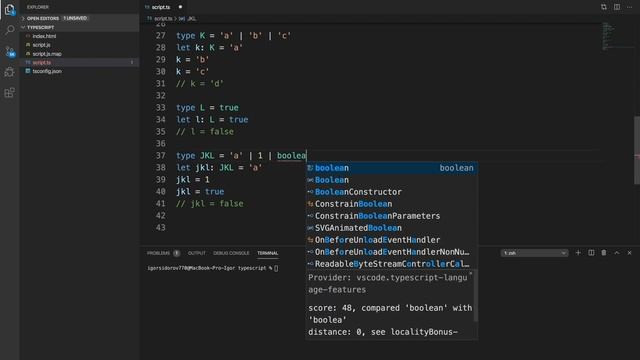
Task: Click the commented line // jkl = false
Action: pos(210,204)
